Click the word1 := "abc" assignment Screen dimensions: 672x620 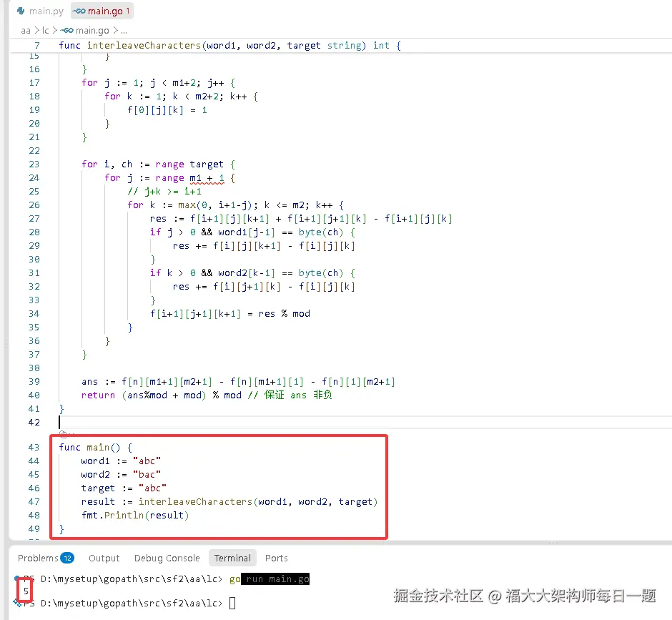tap(121, 461)
